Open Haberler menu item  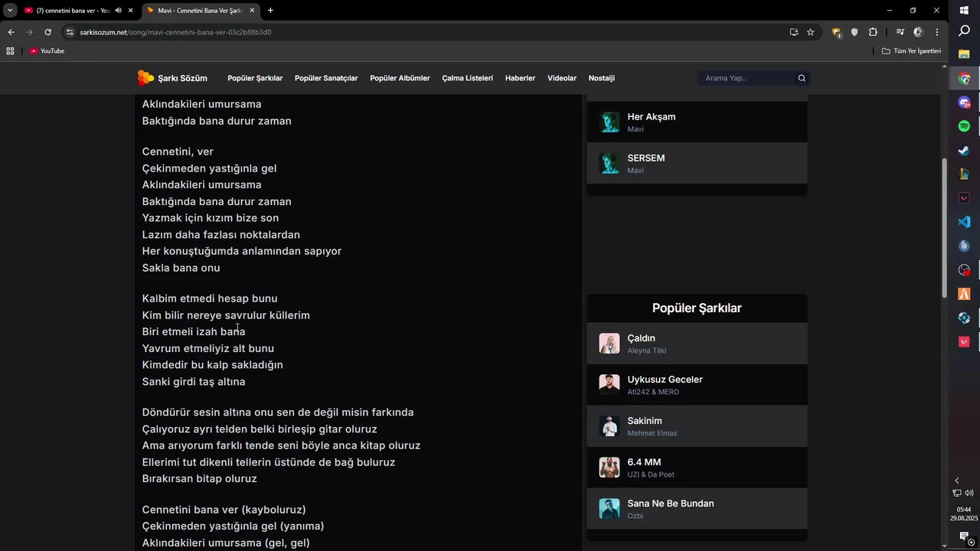click(x=520, y=78)
